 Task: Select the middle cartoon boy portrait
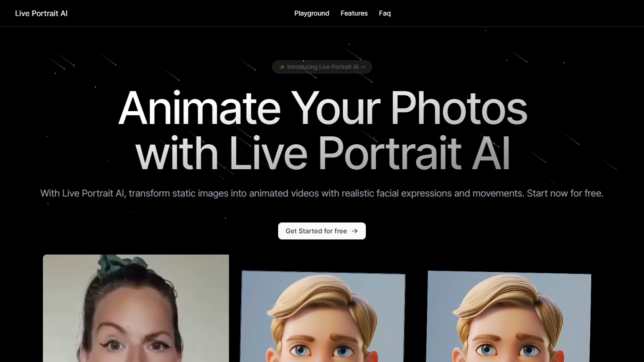click(x=323, y=316)
